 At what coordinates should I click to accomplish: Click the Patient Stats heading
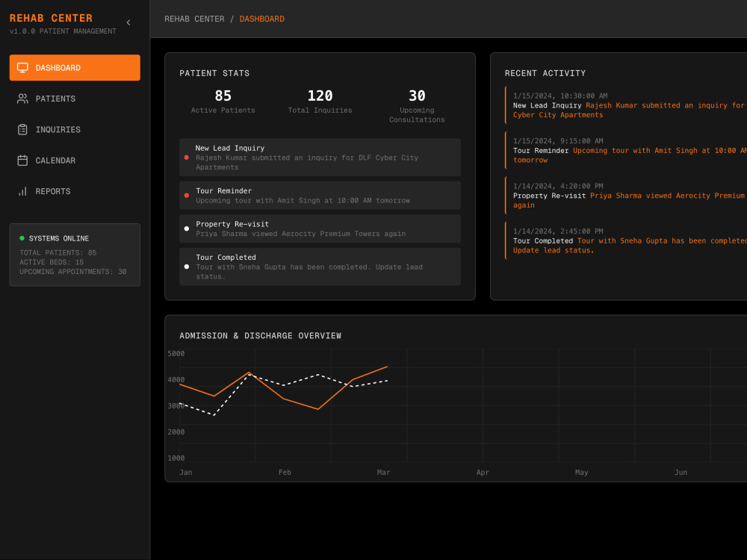click(x=214, y=73)
